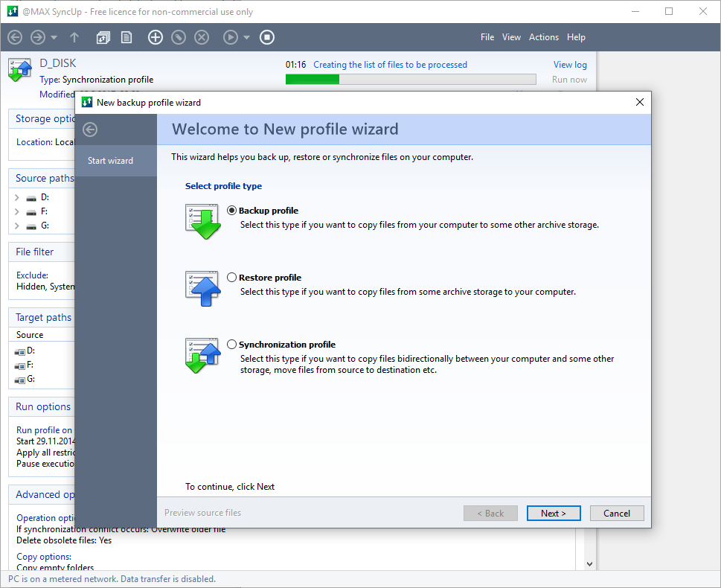Viewport: 721px width, 588px height.
Task: Click the disabled < Back button
Action: click(x=490, y=513)
